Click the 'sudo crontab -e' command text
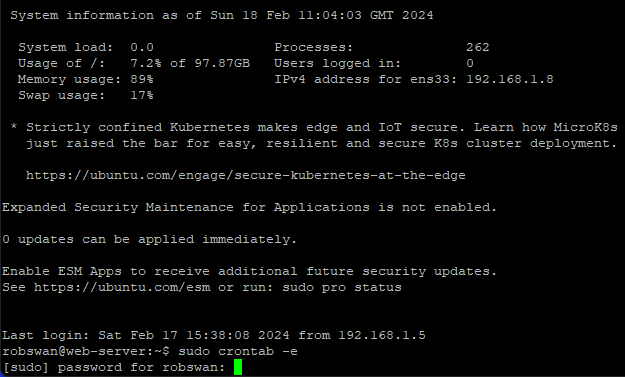Image resolution: width=625 pixels, height=377 pixels. tap(238, 351)
